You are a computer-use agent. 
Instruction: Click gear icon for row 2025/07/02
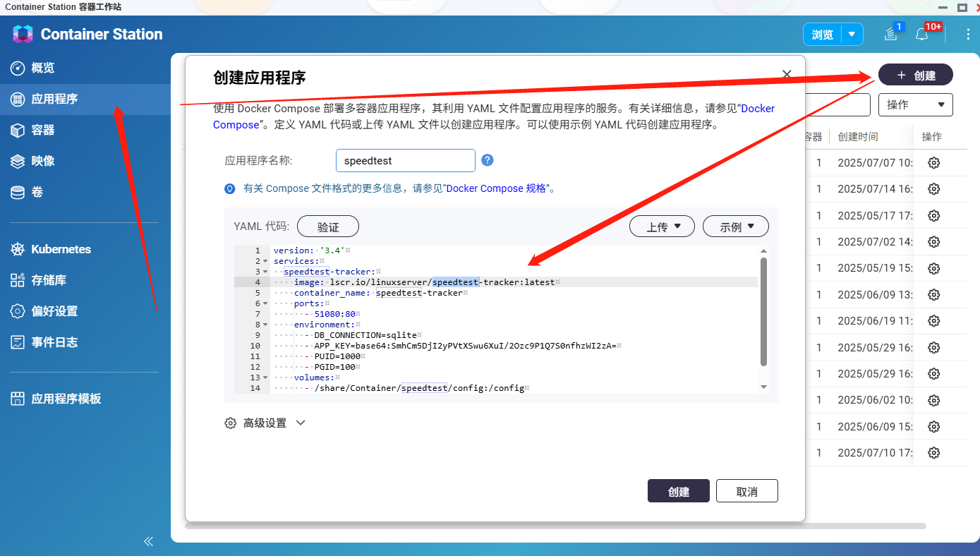pos(933,241)
